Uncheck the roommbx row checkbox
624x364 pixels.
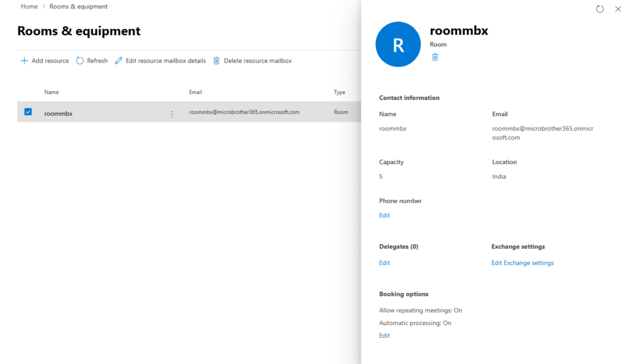pos(28,112)
